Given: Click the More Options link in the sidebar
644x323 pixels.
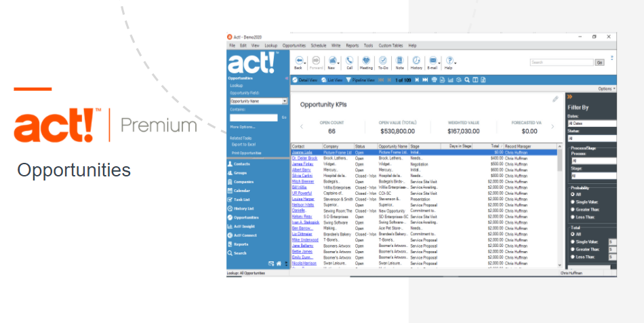Looking at the screenshot, I should click(242, 127).
